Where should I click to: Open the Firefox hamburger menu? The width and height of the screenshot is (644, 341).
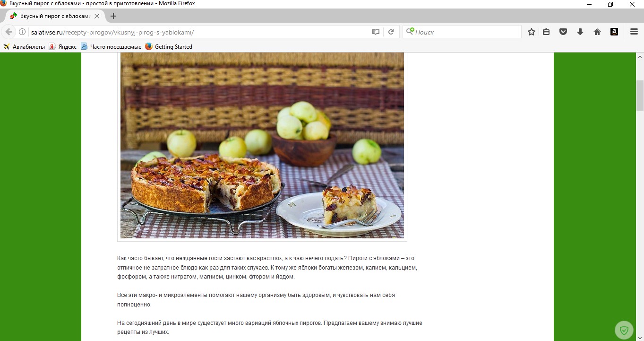634,32
